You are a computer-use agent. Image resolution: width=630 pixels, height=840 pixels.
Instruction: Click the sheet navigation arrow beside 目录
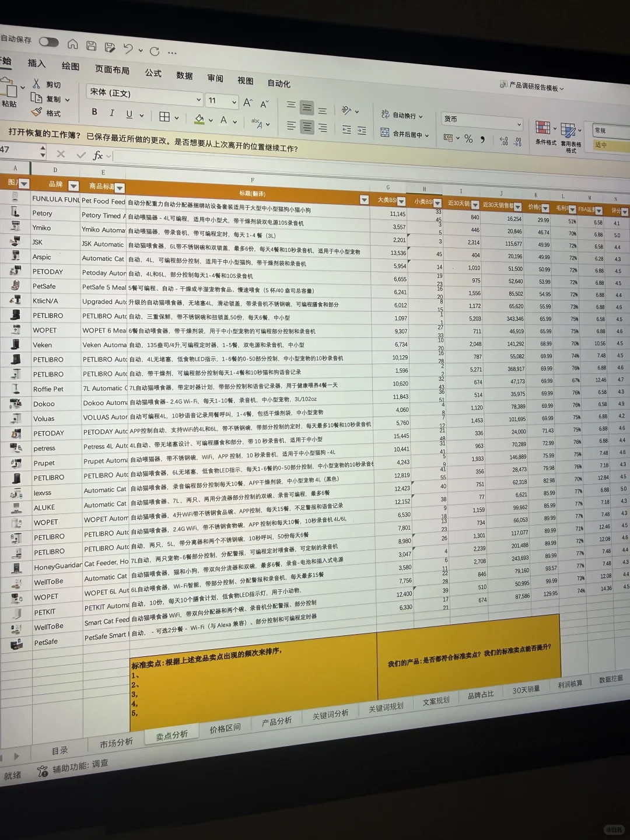click(x=16, y=757)
